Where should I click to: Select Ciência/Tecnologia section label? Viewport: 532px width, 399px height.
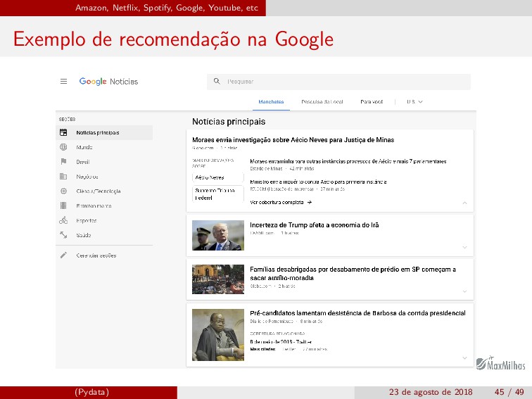(99, 191)
